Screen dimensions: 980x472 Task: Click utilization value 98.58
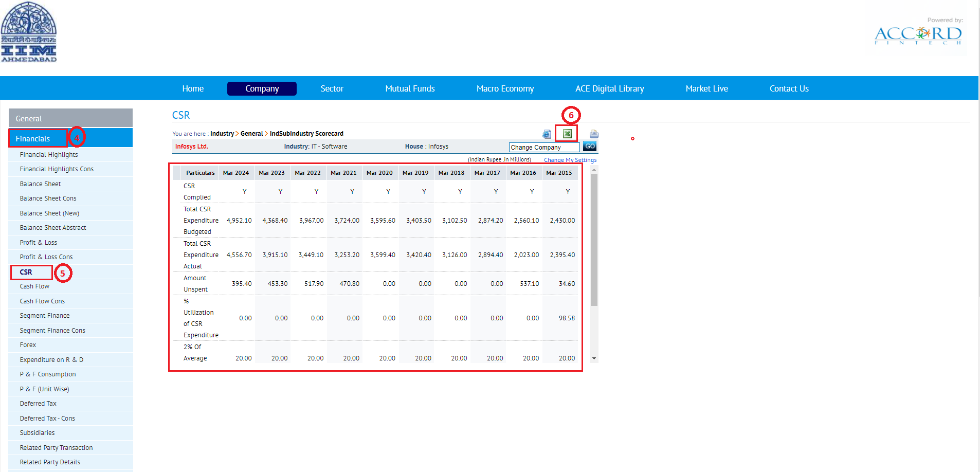point(567,318)
